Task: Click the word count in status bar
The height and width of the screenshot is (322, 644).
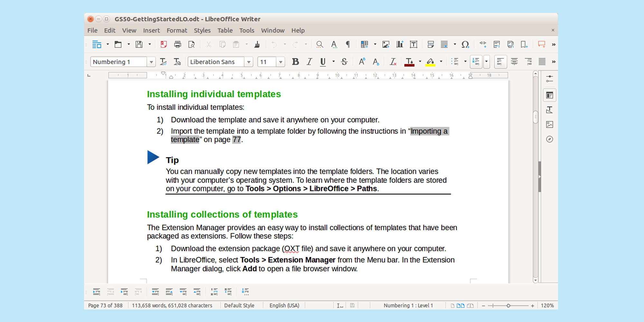Action: pos(173,305)
